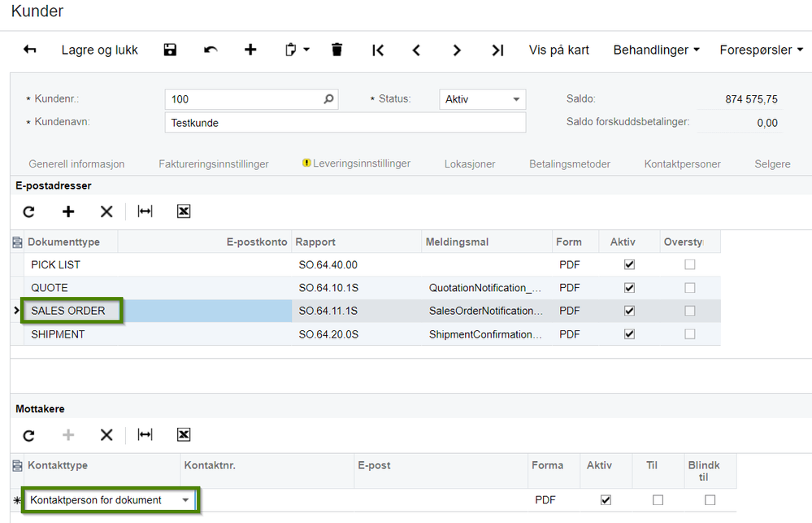Screen dimensions: 812x523
Task: Uncheck Aktiv for PICK LIST row
Action: 629,265
